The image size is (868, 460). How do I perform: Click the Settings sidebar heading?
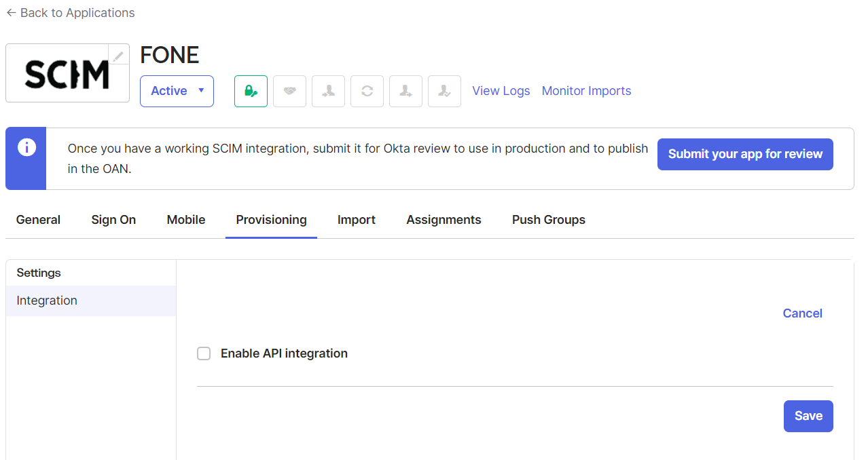39,273
